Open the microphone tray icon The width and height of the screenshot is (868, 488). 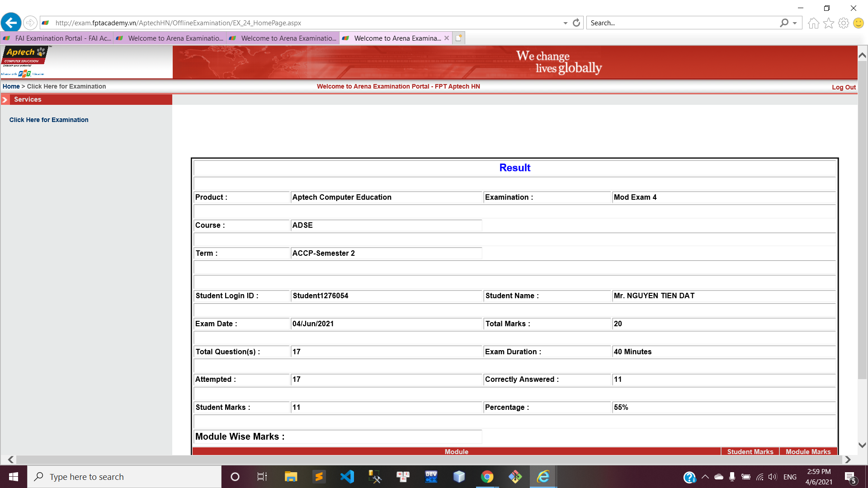click(732, 477)
